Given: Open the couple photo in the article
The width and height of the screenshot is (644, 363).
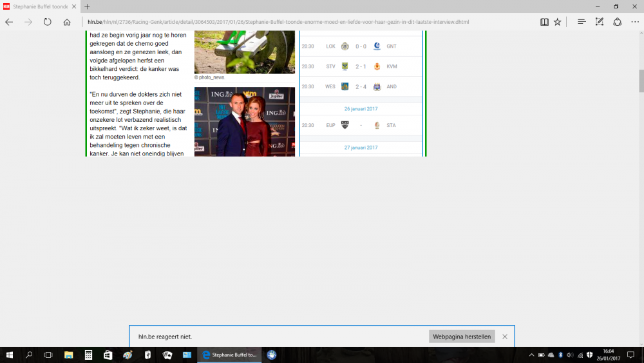Looking at the screenshot, I should pyautogui.click(x=244, y=121).
